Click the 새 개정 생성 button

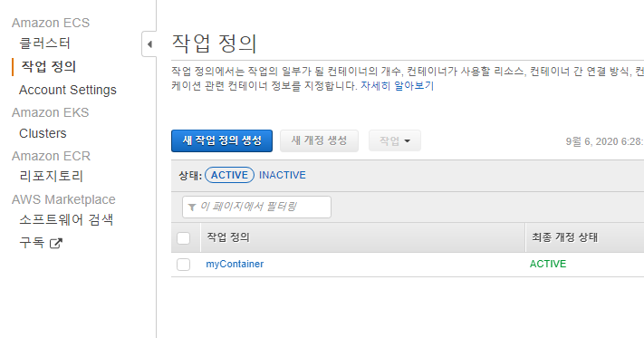click(319, 140)
